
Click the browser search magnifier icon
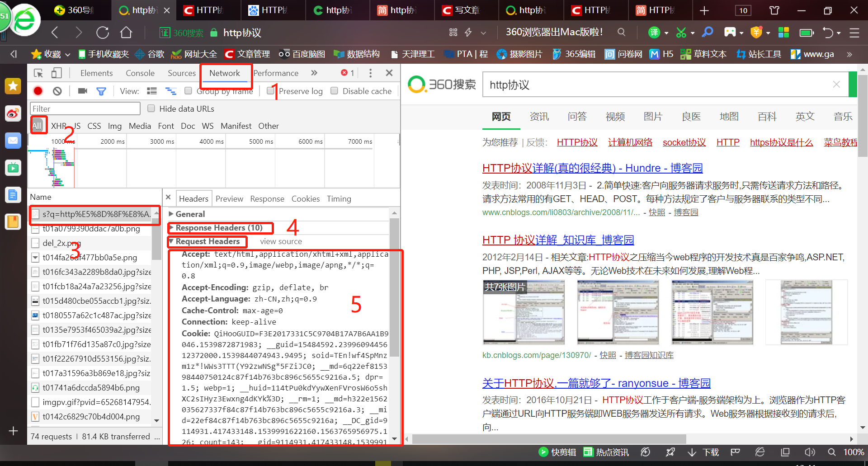coord(622,32)
